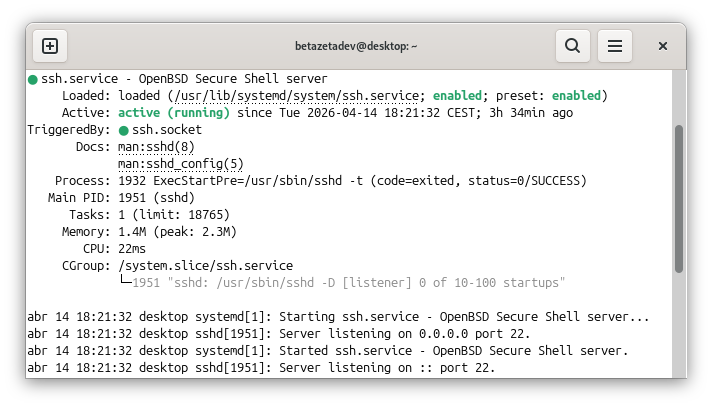Open the hamburger main menu
The width and height of the screenshot is (712, 407).
pos(615,46)
